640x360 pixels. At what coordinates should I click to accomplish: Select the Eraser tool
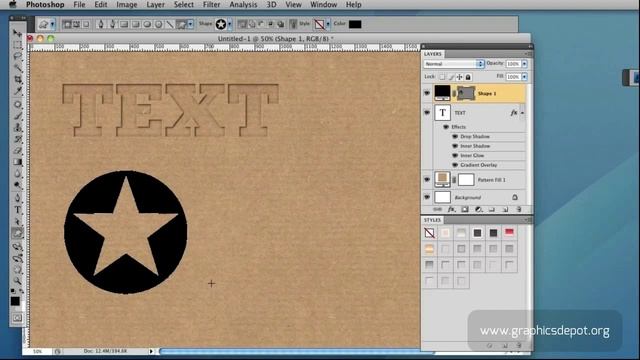pyautogui.click(x=17, y=151)
